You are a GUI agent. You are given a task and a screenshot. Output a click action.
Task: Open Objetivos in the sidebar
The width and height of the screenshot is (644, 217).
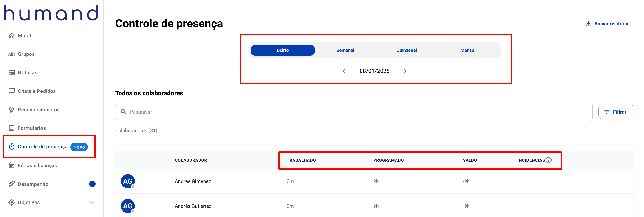(29, 202)
